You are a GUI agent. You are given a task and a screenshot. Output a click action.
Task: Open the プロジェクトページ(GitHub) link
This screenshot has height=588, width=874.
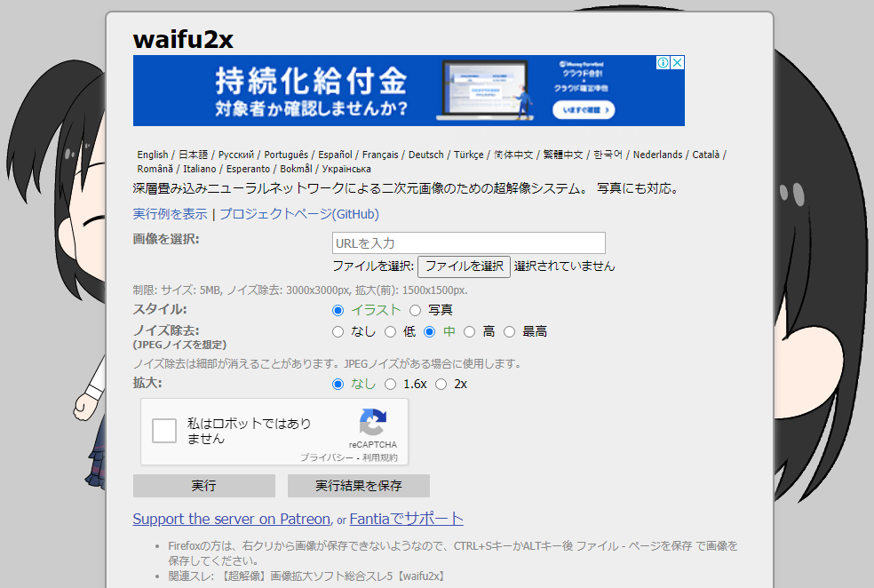pos(298,214)
